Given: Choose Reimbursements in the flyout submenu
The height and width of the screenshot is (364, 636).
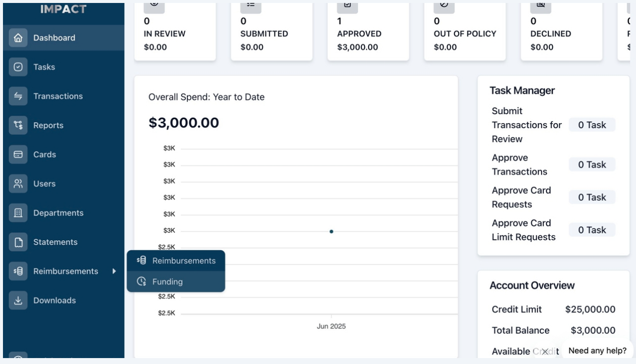Looking at the screenshot, I should (x=176, y=261).
